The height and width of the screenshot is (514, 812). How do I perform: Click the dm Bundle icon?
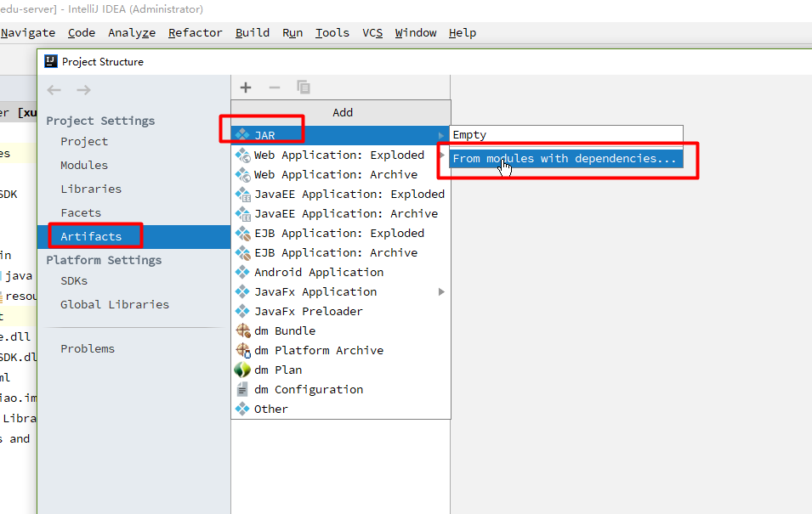point(243,330)
